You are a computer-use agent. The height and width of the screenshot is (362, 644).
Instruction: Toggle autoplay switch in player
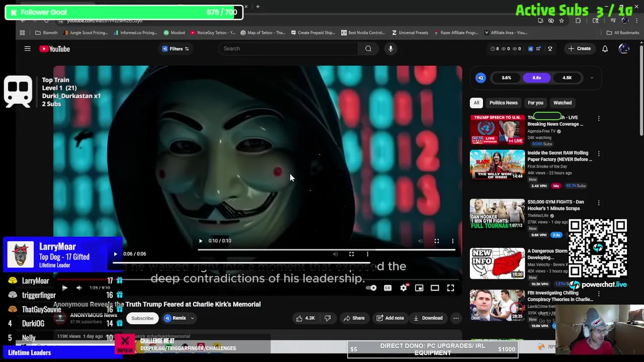tap(371, 288)
